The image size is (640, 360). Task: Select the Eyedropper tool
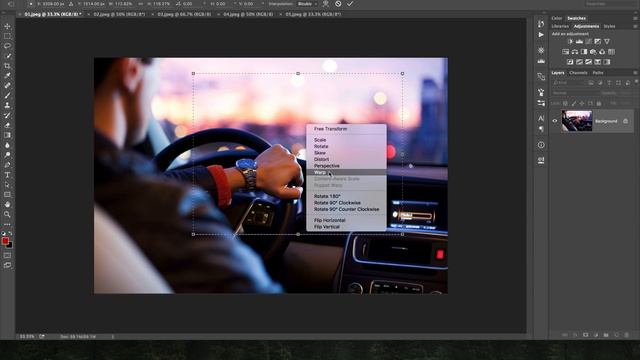tap(7, 76)
